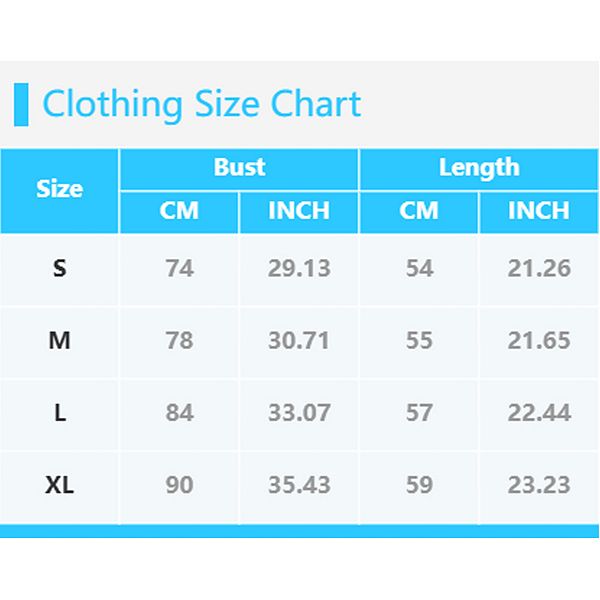Click the blue bar beside the title
The width and height of the screenshot is (600, 600).
tap(21, 105)
